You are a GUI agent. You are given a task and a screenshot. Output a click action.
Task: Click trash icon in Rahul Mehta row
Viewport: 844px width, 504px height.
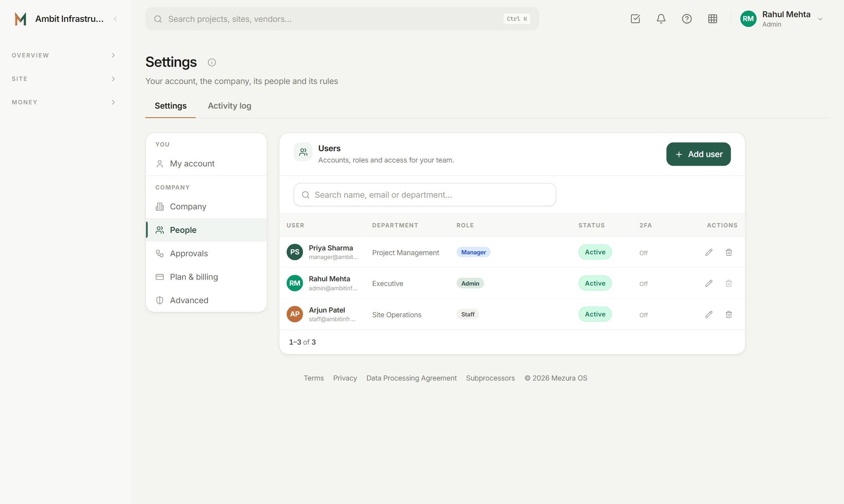[729, 283]
